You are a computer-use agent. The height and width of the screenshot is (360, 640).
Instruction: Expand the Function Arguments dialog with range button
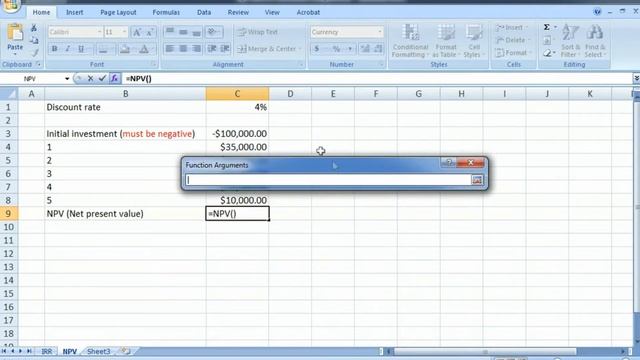click(x=477, y=180)
